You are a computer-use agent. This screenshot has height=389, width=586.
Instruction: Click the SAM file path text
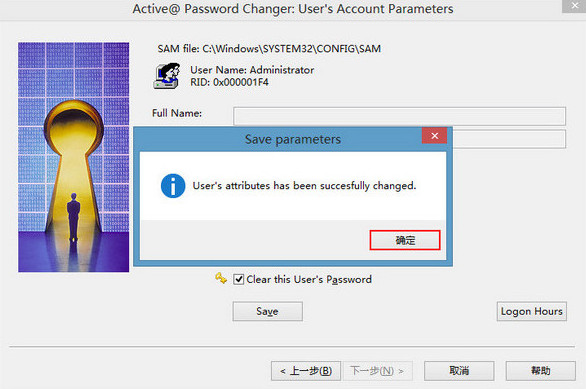[269, 49]
